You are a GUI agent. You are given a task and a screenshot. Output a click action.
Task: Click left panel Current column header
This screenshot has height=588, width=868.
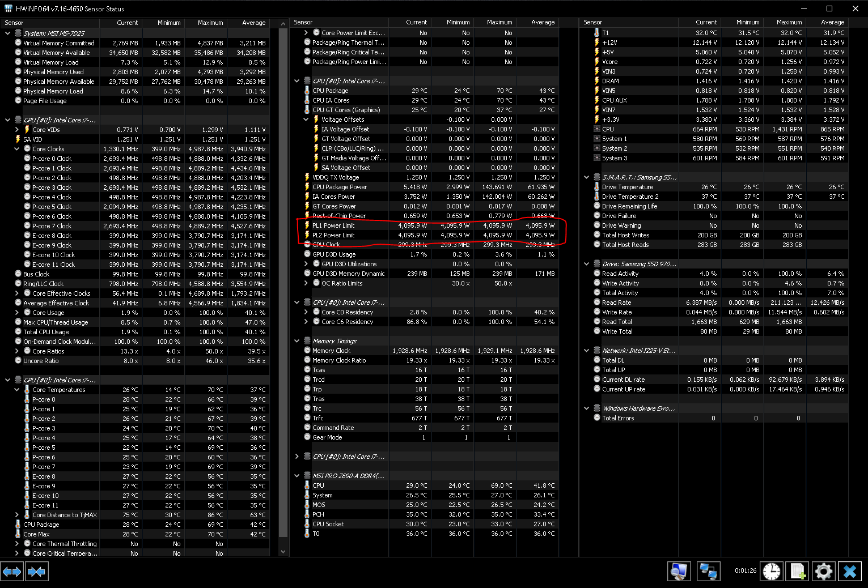coord(121,23)
